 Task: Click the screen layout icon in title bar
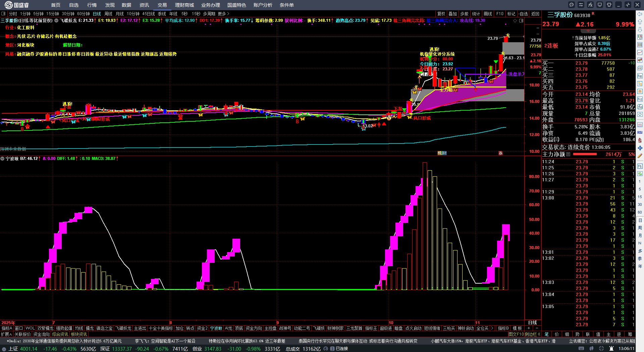click(x=600, y=5)
